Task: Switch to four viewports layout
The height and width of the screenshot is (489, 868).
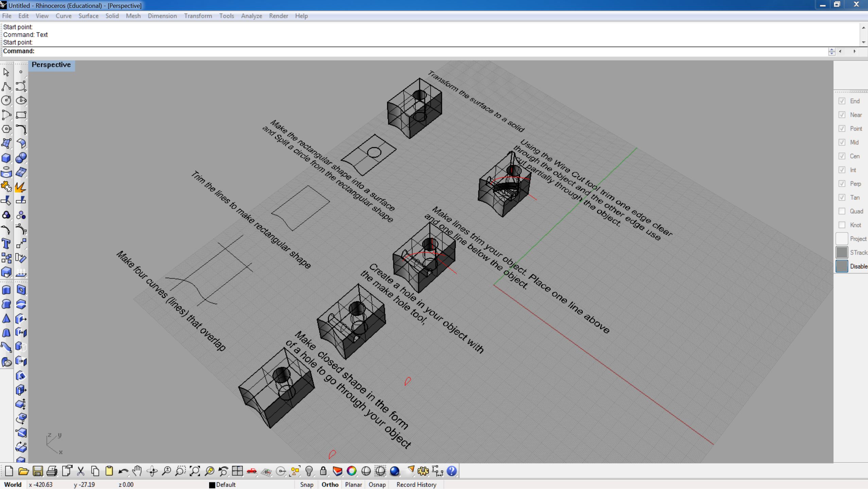Action: (x=237, y=471)
